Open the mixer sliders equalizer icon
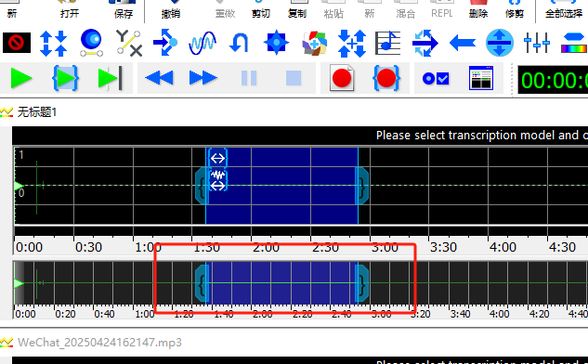 tap(537, 43)
